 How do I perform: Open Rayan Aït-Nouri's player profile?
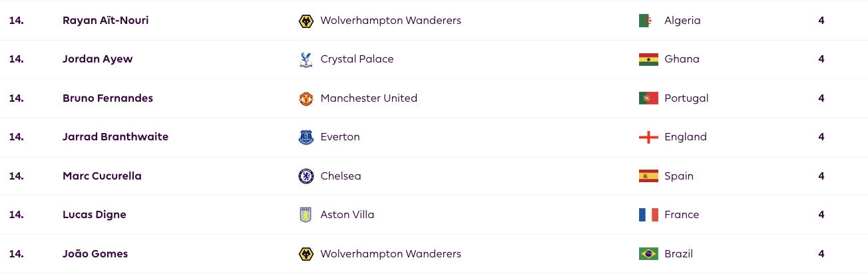tap(105, 20)
